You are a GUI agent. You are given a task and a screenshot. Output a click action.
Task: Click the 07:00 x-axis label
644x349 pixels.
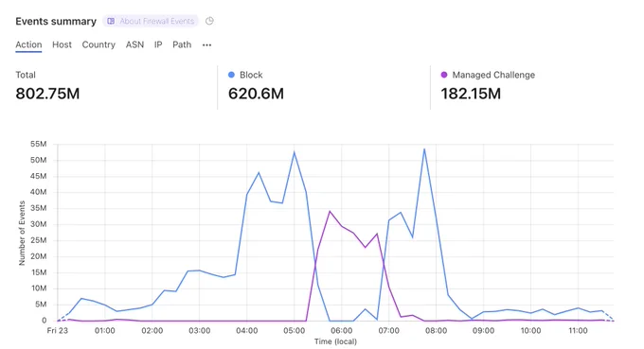[388, 330]
